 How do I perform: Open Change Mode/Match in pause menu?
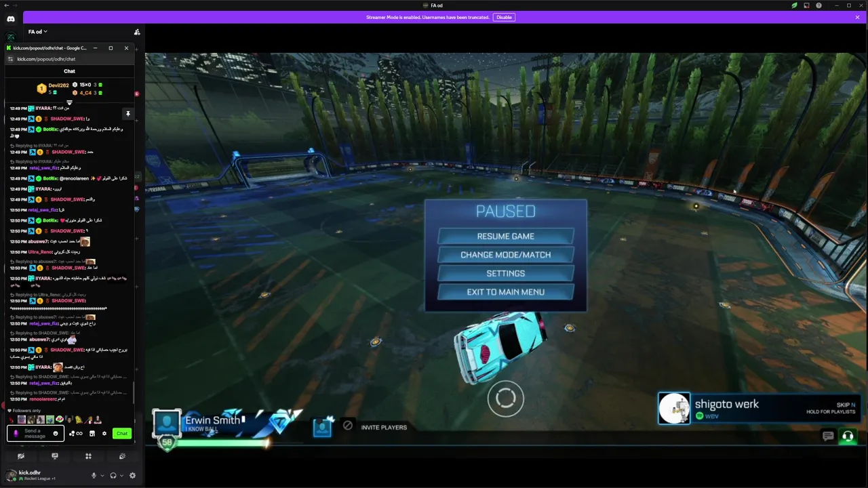[x=505, y=255]
